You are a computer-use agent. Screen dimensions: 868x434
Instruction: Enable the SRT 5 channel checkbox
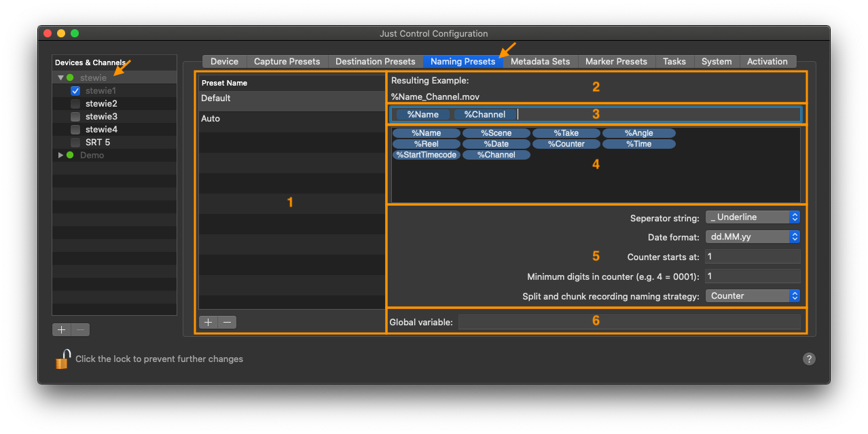coord(75,142)
